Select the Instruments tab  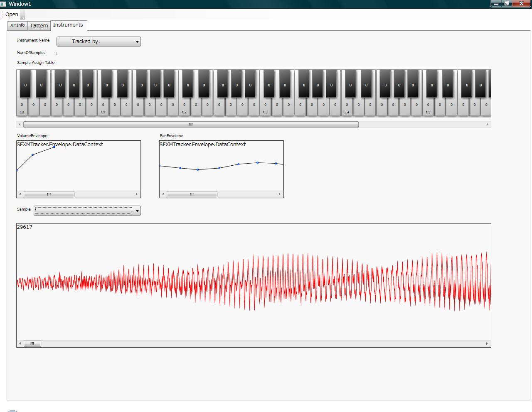point(68,25)
